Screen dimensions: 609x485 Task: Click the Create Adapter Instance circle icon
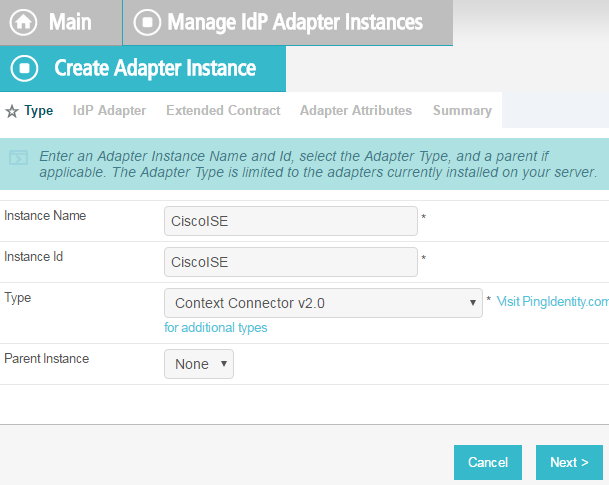pos(24,68)
